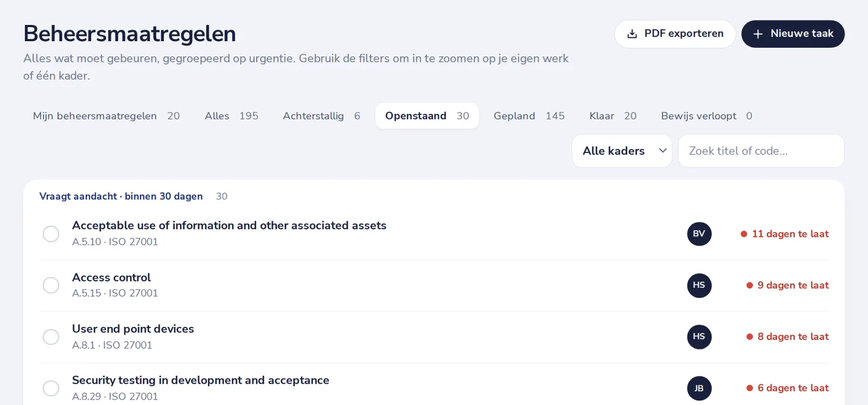Click the 8 dagen te laat status
Image resolution: width=868 pixels, height=405 pixels.
click(788, 337)
